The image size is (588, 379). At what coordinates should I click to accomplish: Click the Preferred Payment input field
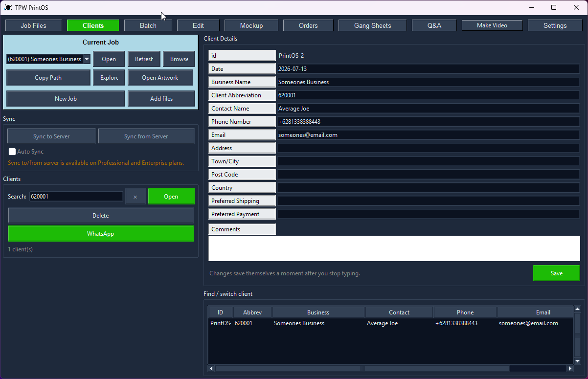[429, 214]
